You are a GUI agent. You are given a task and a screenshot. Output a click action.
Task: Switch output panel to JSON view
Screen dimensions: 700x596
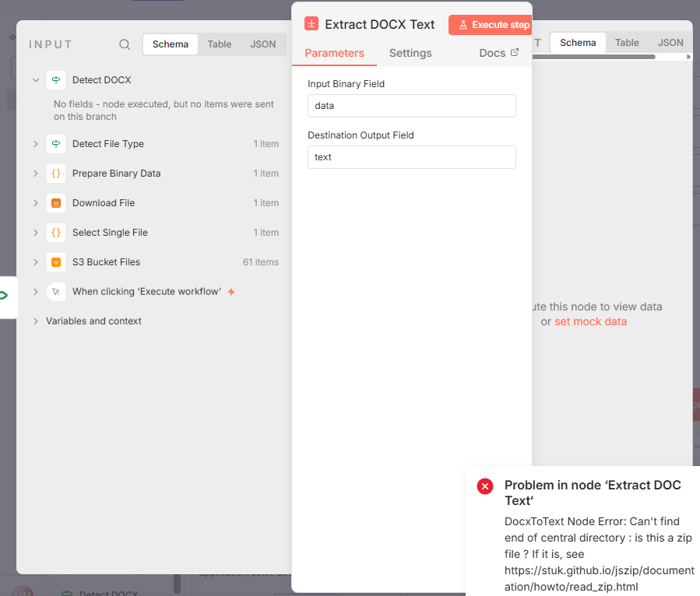pos(670,43)
